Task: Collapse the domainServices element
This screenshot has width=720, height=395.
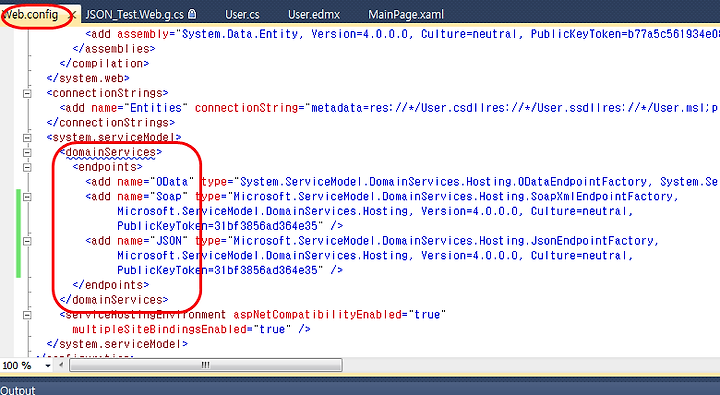Action: pos(27,152)
